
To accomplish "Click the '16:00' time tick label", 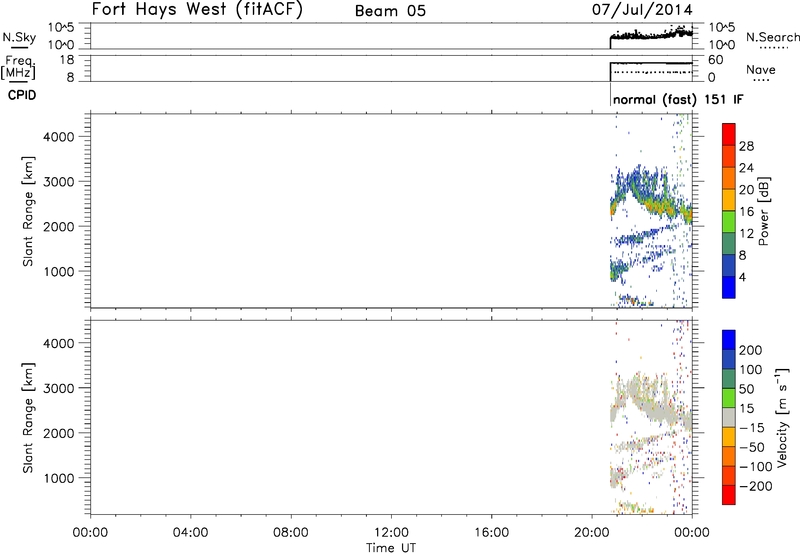I will pyautogui.click(x=491, y=533).
